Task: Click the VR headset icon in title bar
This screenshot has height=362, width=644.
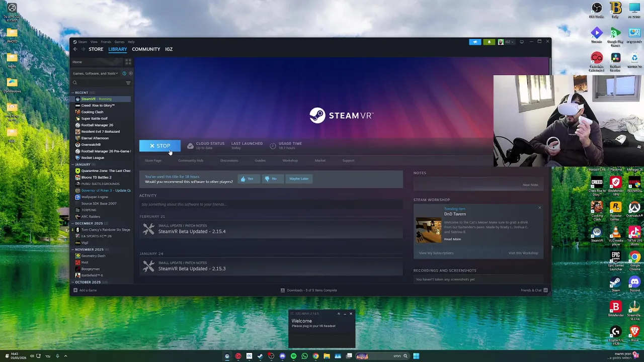Action: (522, 42)
